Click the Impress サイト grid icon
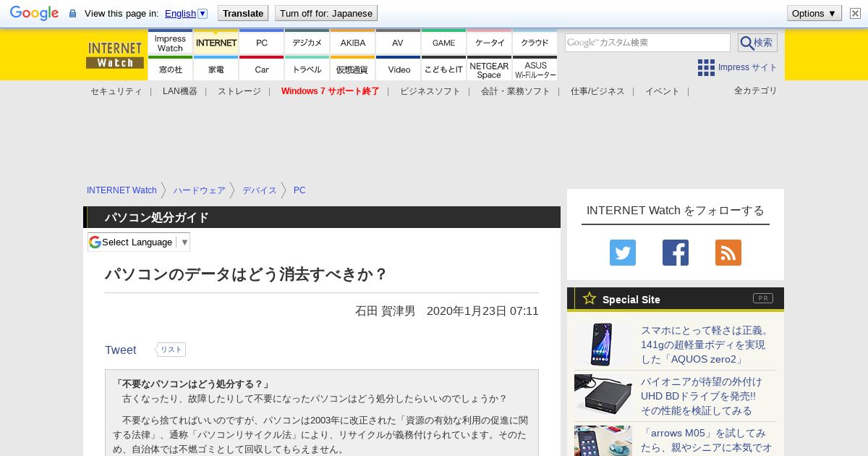868x456 pixels. (x=706, y=67)
